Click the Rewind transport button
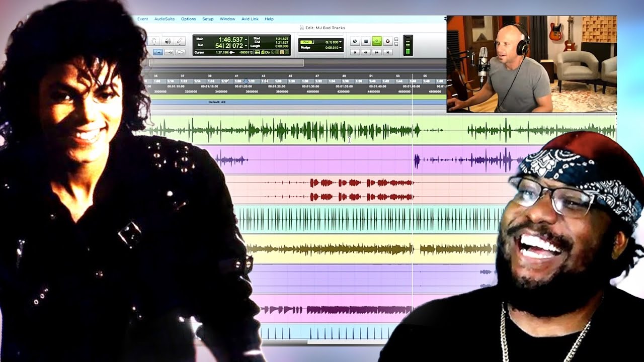 (366, 52)
